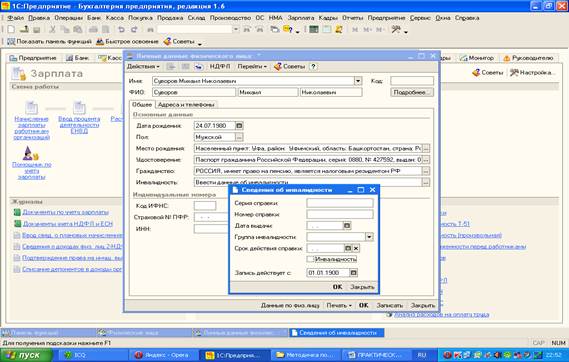Open the Действия dropdown menu
Screen dimensions: 569x362
(143, 66)
